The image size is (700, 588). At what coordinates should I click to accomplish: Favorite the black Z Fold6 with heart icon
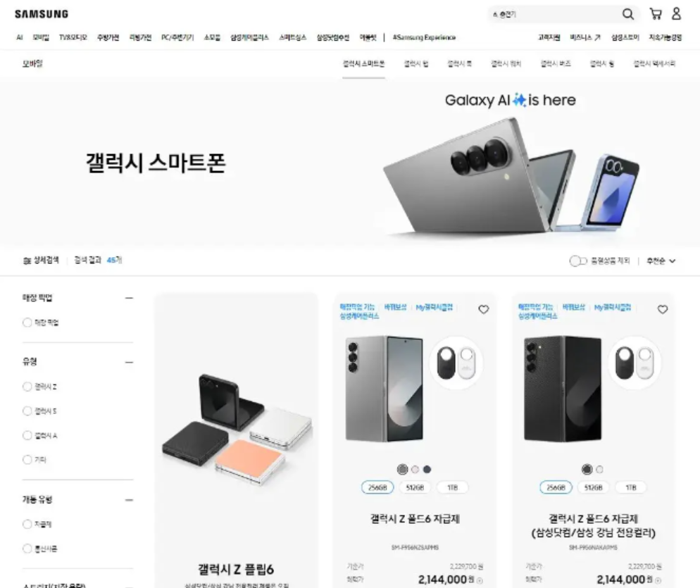point(663,309)
